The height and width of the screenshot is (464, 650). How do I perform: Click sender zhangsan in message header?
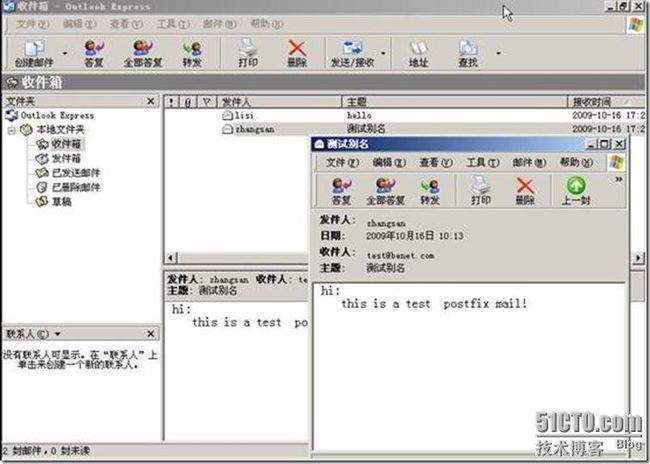coord(386,223)
